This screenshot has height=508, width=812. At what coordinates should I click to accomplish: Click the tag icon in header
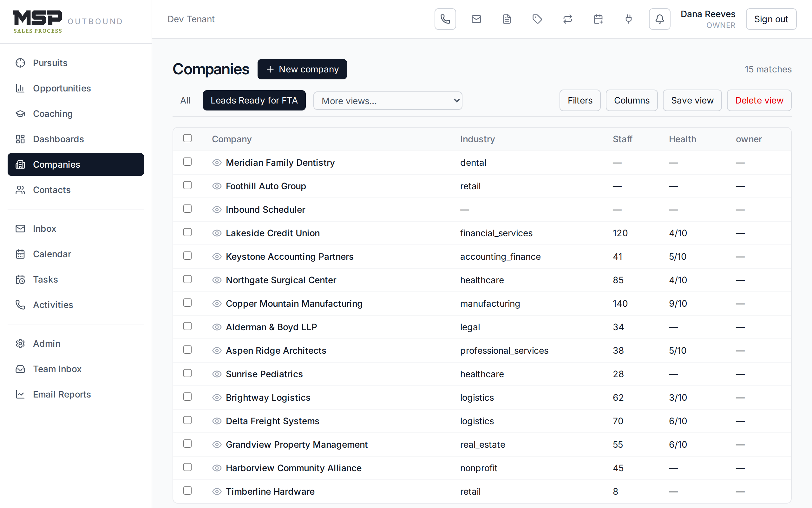click(x=537, y=19)
